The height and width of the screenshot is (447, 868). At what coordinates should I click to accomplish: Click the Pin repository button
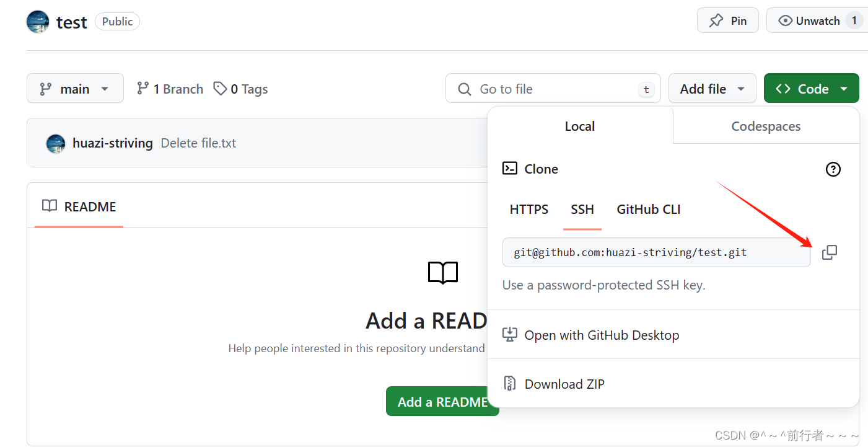point(728,20)
